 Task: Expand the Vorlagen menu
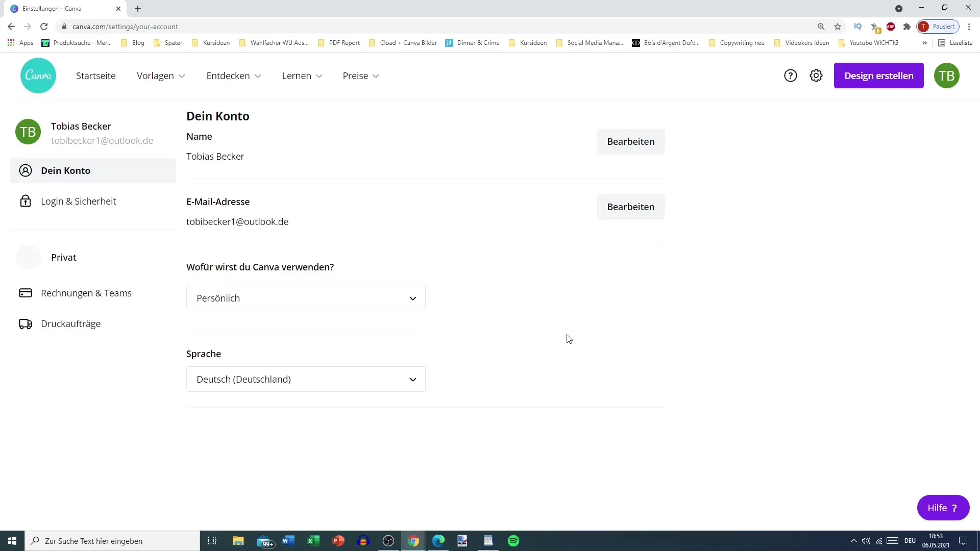161,76
